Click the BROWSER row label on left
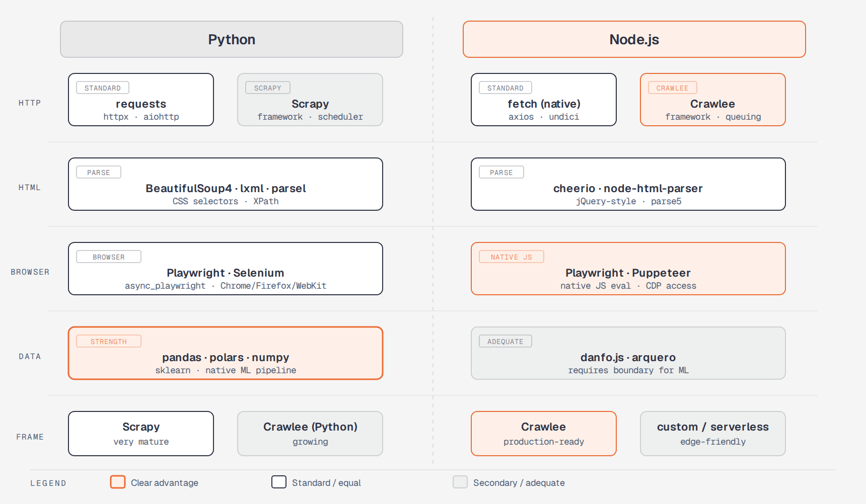 [x=30, y=272]
